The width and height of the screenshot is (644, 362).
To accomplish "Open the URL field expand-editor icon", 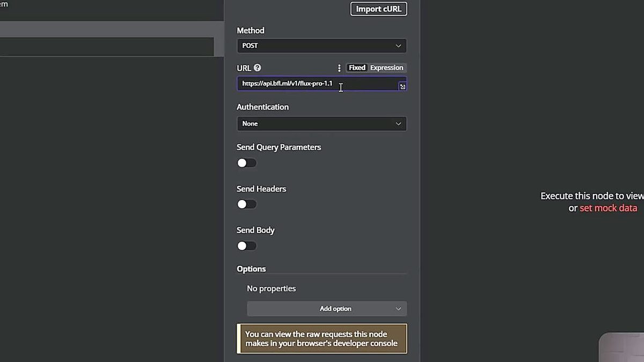I will point(402,86).
